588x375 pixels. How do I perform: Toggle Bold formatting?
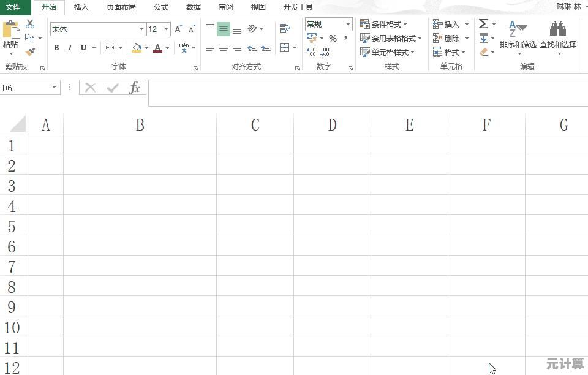pyautogui.click(x=56, y=48)
